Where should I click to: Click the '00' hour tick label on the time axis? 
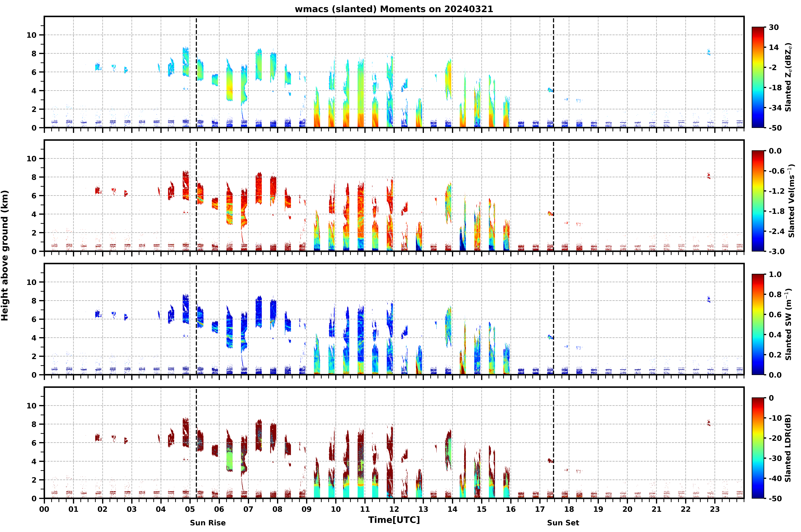pyautogui.click(x=44, y=509)
